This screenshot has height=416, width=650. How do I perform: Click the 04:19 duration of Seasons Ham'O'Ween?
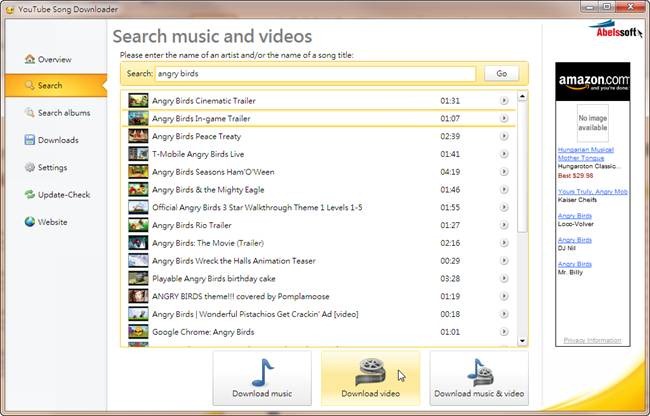click(450, 172)
